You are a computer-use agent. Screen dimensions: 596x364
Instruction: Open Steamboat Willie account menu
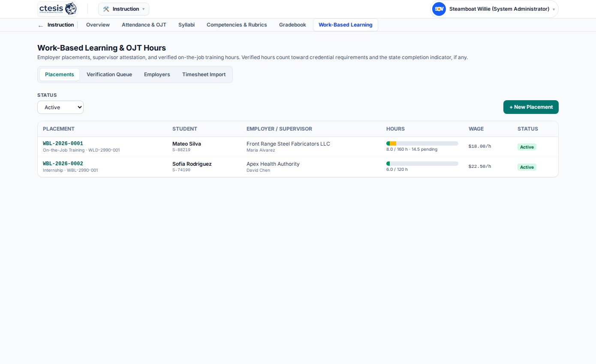click(494, 9)
